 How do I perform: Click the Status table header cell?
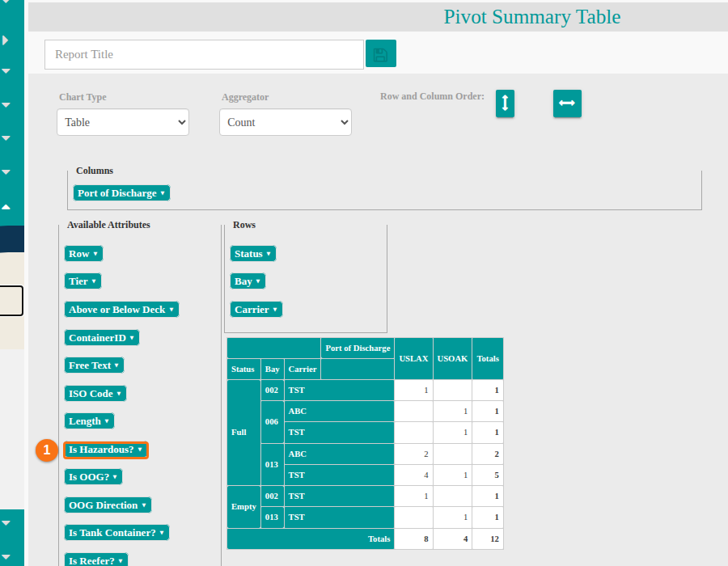(x=243, y=370)
